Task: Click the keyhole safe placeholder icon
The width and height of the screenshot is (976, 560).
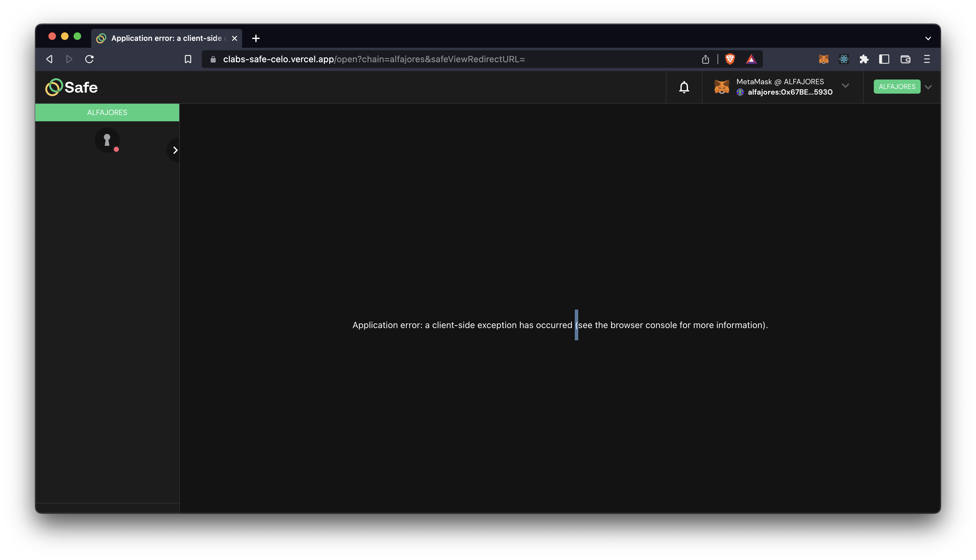Action: (107, 140)
